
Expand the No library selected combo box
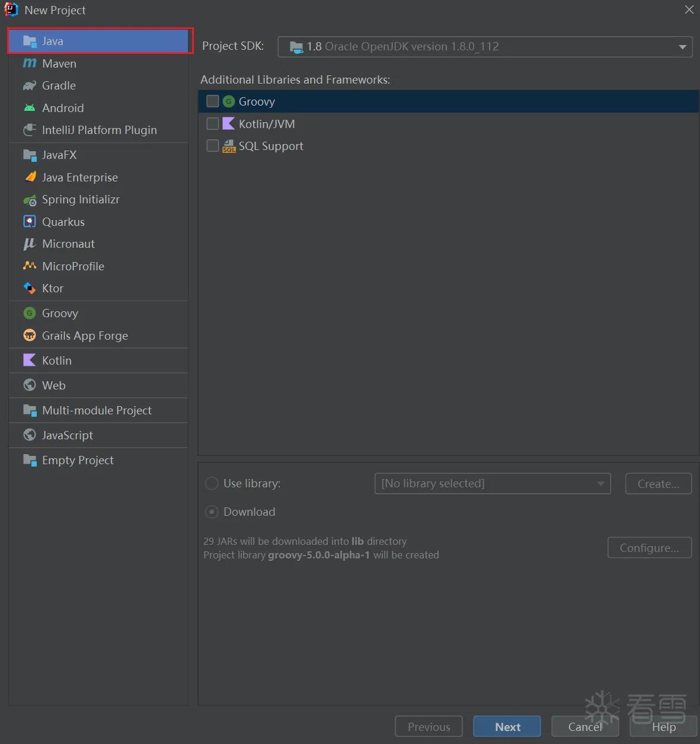(x=493, y=483)
